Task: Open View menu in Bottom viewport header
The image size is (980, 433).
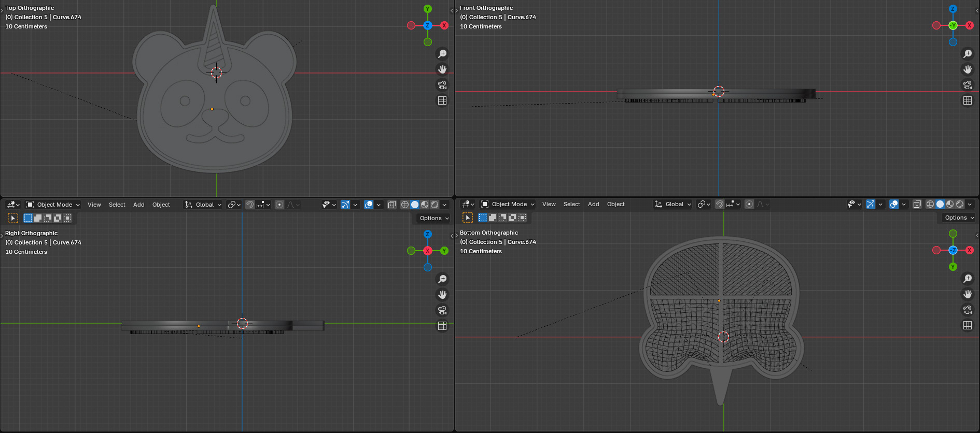Action: click(x=549, y=204)
